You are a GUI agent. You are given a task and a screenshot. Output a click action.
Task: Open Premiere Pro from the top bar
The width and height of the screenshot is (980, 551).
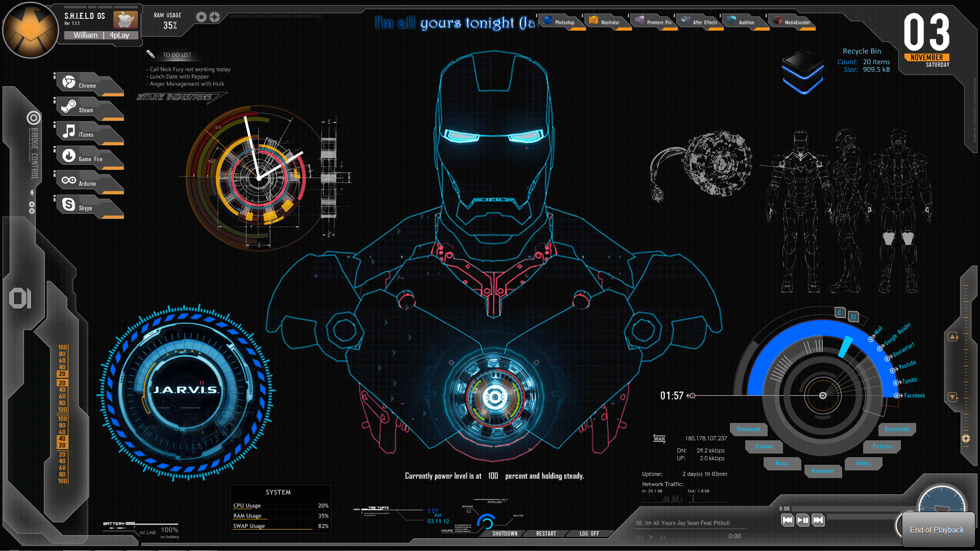(654, 21)
